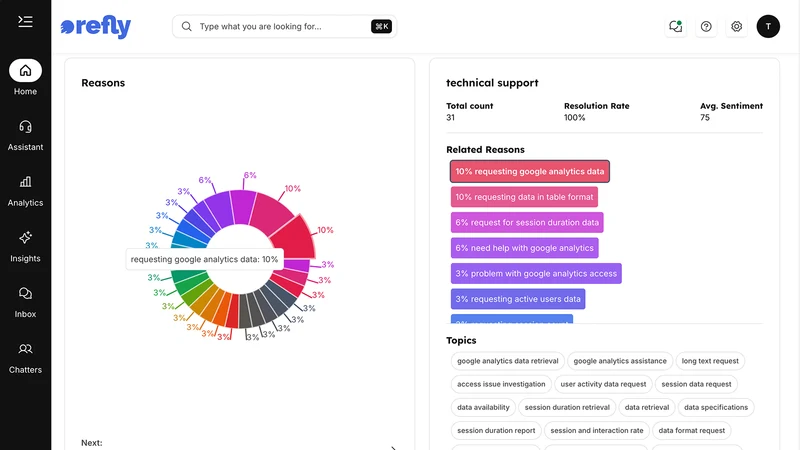This screenshot has width=800, height=450.
Task: Select '3% problem with google analytics access' reason
Action: [x=536, y=273]
